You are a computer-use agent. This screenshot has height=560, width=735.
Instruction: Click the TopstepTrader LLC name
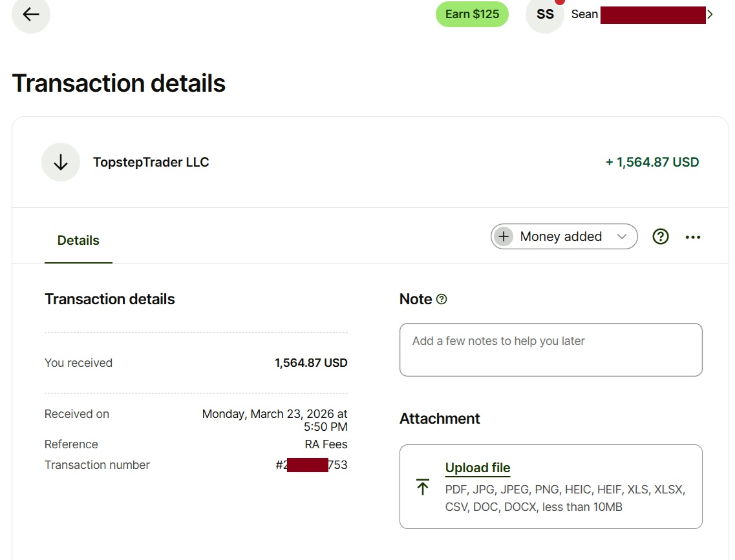(151, 162)
